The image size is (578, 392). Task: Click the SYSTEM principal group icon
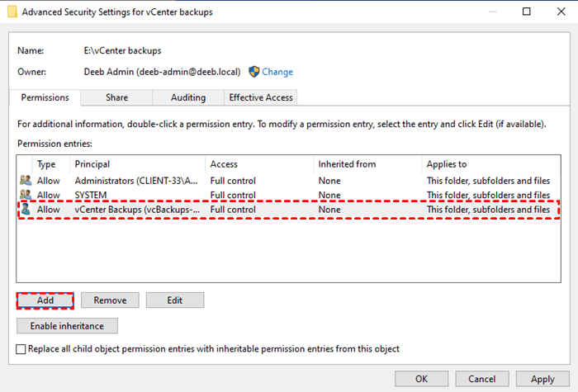[26, 195]
